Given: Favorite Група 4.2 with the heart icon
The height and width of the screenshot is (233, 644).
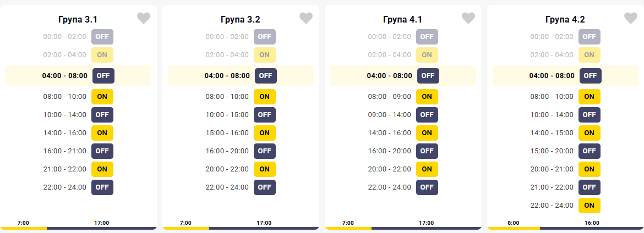Looking at the screenshot, I should coord(631,18).
